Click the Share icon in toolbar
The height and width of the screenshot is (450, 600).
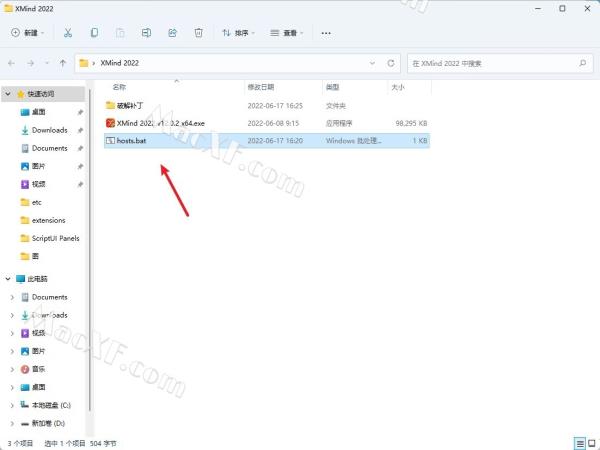point(172,33)
